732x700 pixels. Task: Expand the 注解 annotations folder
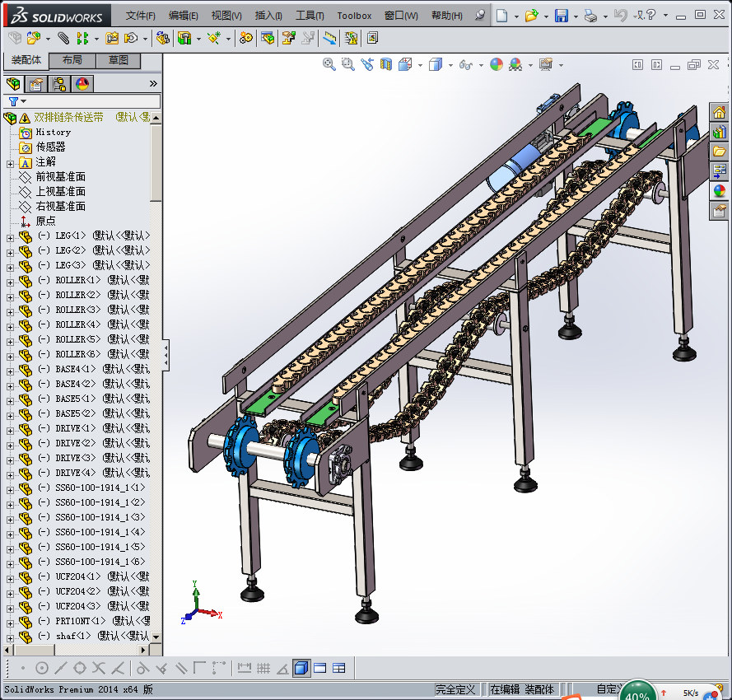pos(10,164)
